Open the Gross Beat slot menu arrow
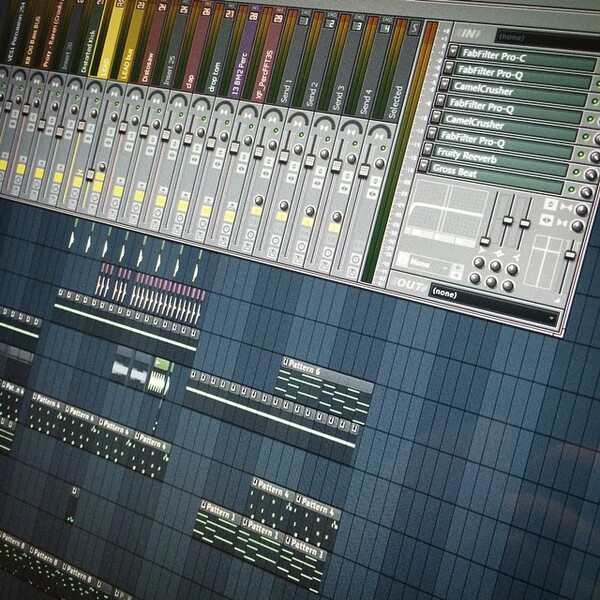Viewport: 600px width, 600px height. pos(423,165)
